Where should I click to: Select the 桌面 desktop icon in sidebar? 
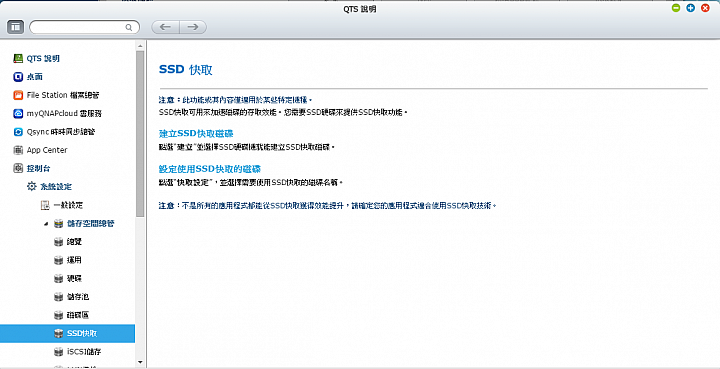(18, 77)
